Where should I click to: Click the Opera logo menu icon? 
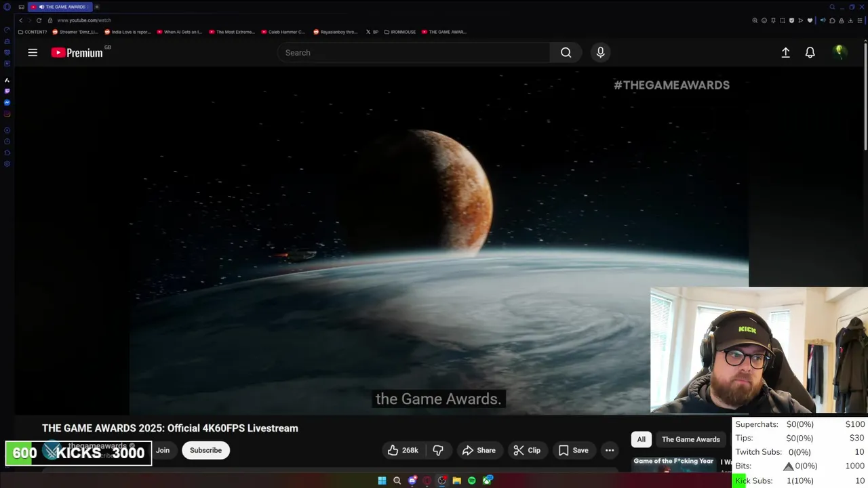click(x=7, y=7)
